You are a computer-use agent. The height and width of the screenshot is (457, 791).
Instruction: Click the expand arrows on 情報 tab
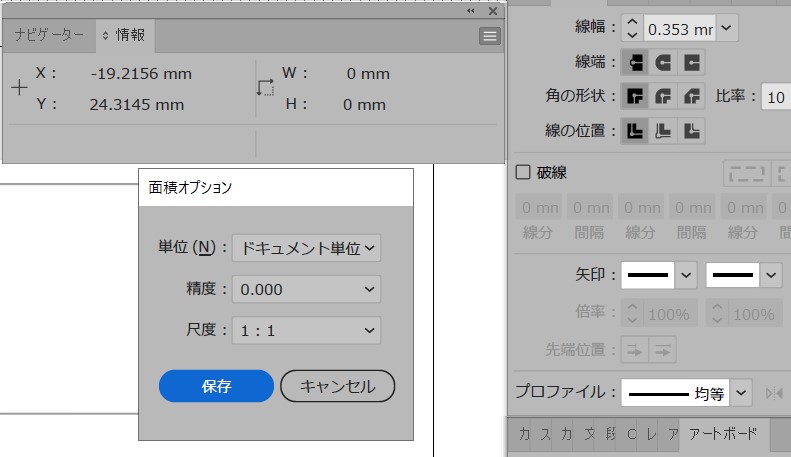pos(105,35)
